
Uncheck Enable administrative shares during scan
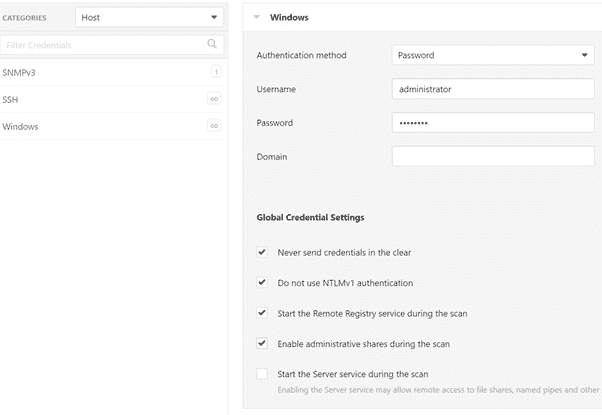pos(262,343)
